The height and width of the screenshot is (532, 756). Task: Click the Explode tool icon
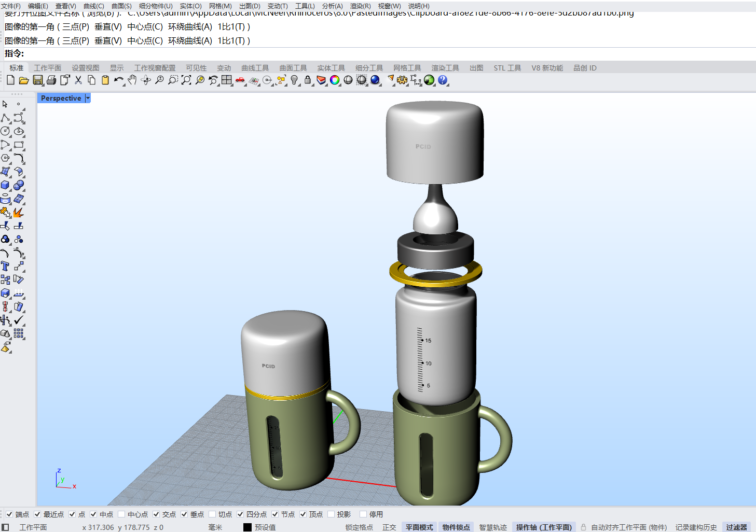18,213
